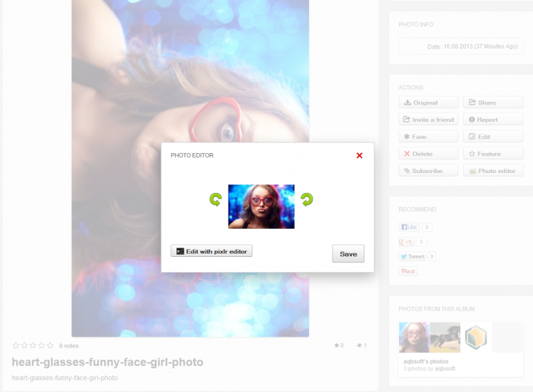Click the heart-glasses-funny-face-girl-photo title
Screen dimensions: 533x392
[x=107, y=362]
